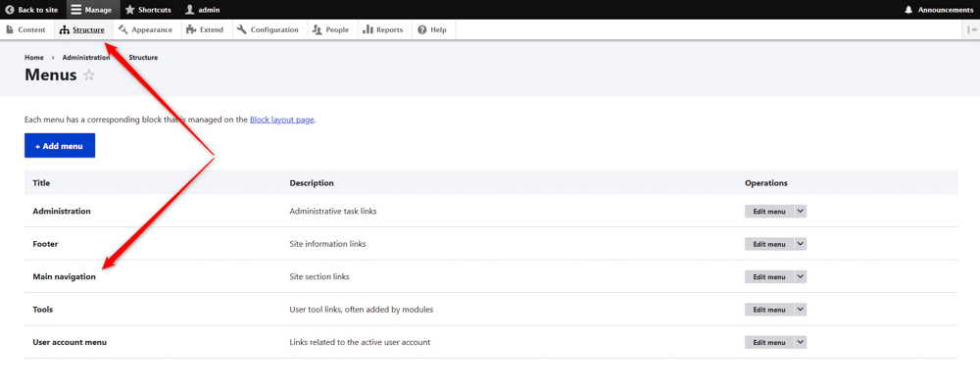The width and height of the screenshot is (980, 390).
Task: Open the Reports admin section
Action: 383,29
